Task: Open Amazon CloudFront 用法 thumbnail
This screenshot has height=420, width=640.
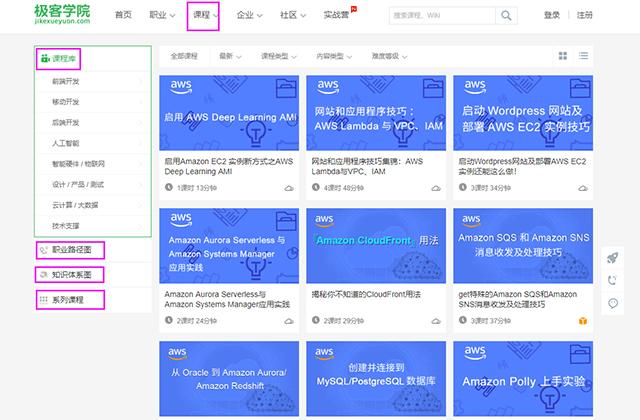Action: point(376,246)
